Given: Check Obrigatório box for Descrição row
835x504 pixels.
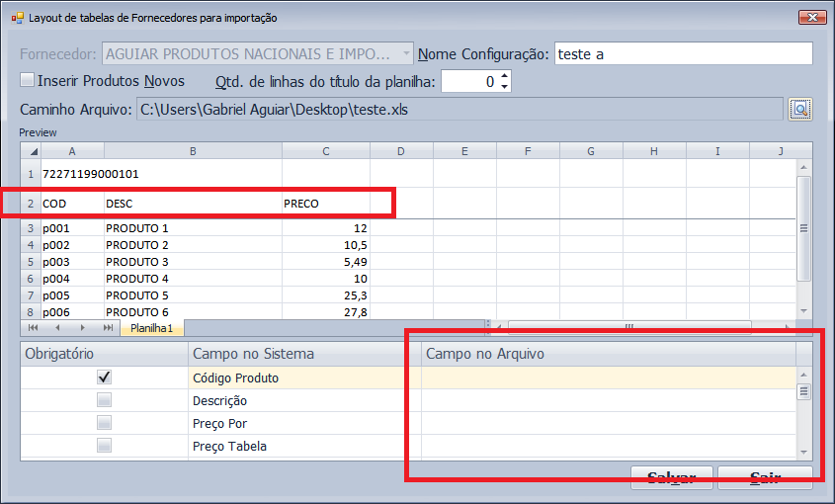Looking at the screenshot, I should [x=104, y=400].
